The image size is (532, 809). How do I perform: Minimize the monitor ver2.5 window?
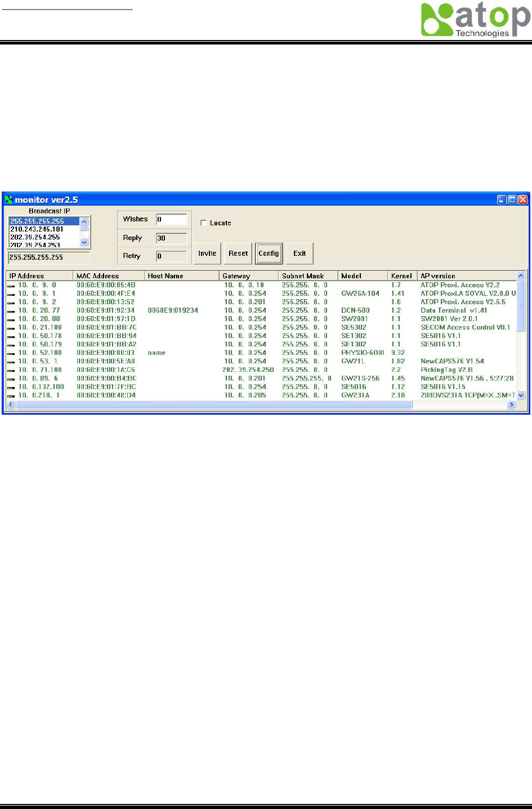pos(502,199)
